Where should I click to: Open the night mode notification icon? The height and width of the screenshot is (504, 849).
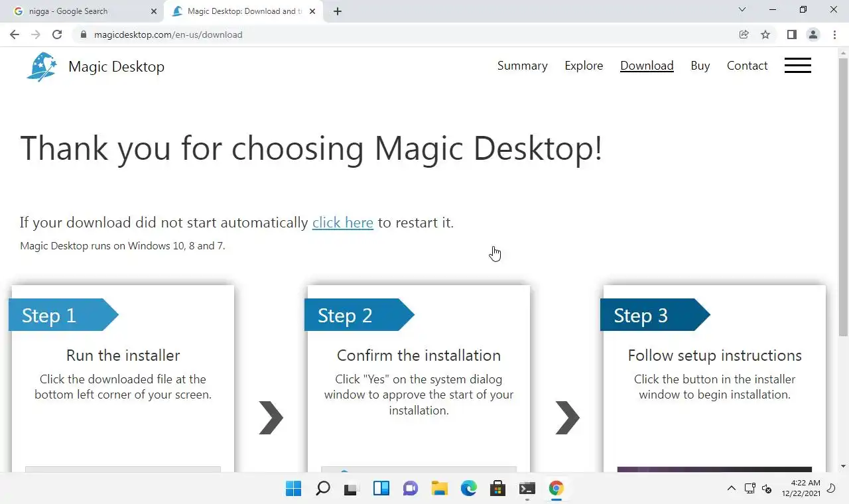pos(832,489)
